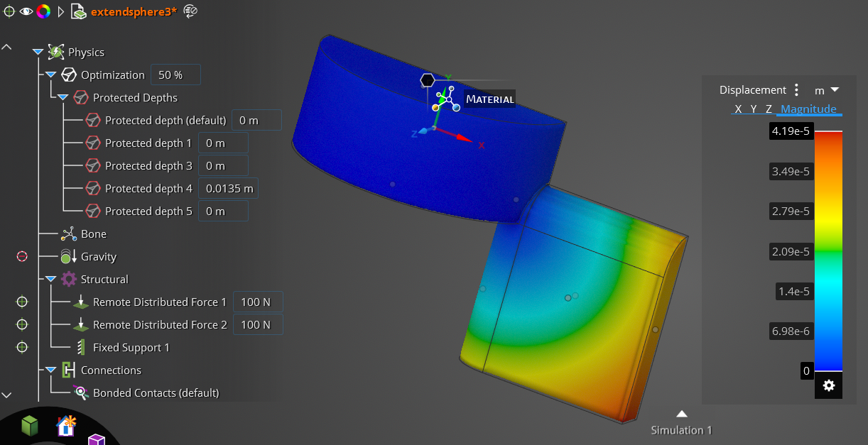The image size is (868, 445).
Task: Click the Protected depth 3 icon
Action: tap(93, 165)
